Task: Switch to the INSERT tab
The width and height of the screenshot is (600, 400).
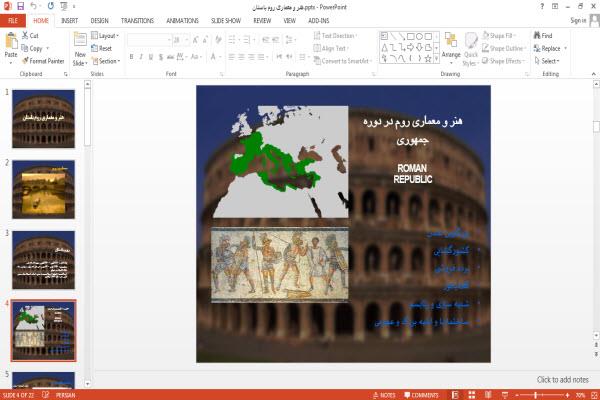Action: click(69, 20)
